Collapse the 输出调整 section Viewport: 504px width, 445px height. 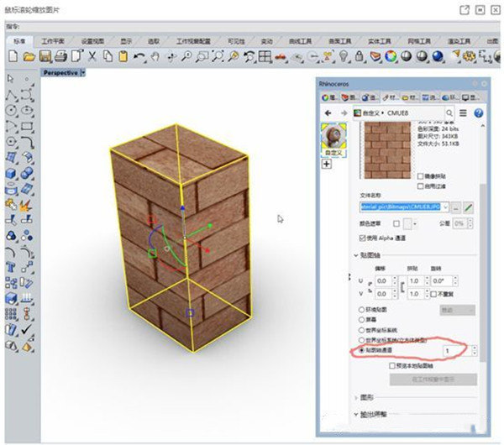point(356,415)
